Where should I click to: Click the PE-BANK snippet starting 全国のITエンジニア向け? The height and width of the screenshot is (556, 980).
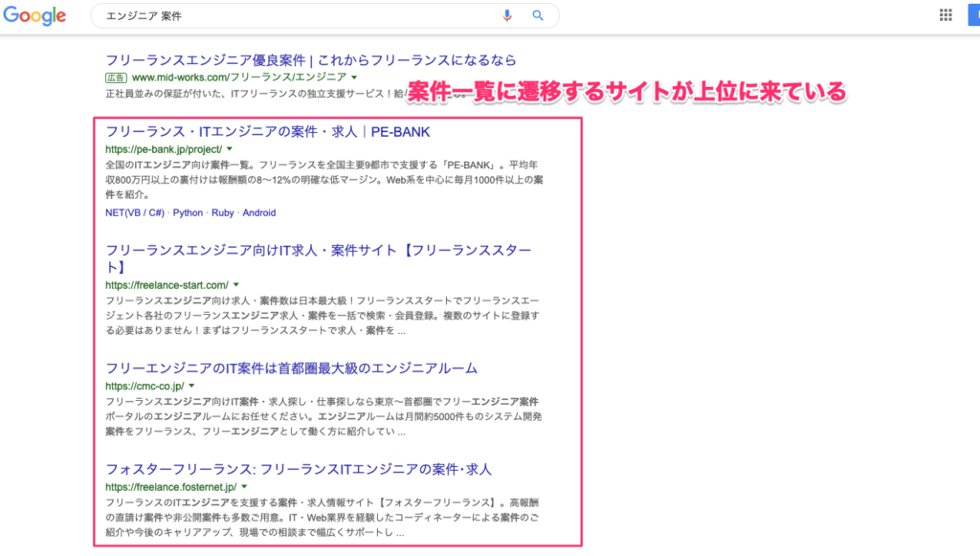click(323, 180)
